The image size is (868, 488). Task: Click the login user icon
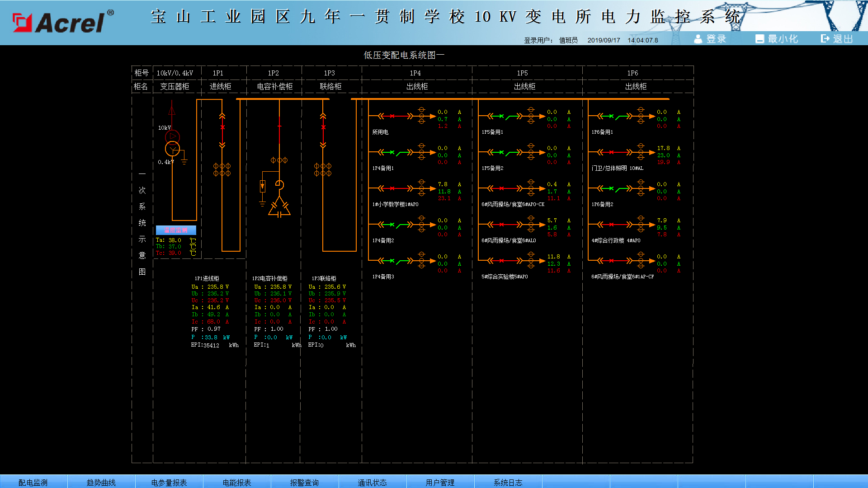point(698,39)
